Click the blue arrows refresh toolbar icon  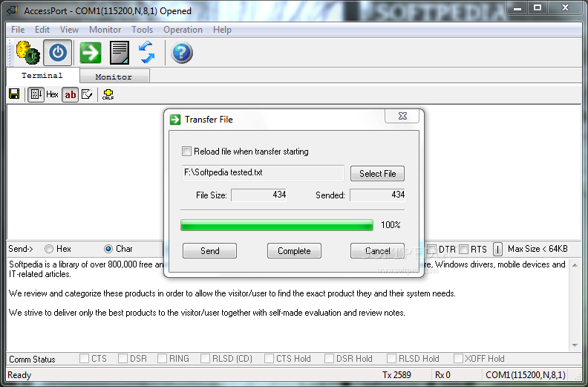pyautogui.click(x=146, y=53)
